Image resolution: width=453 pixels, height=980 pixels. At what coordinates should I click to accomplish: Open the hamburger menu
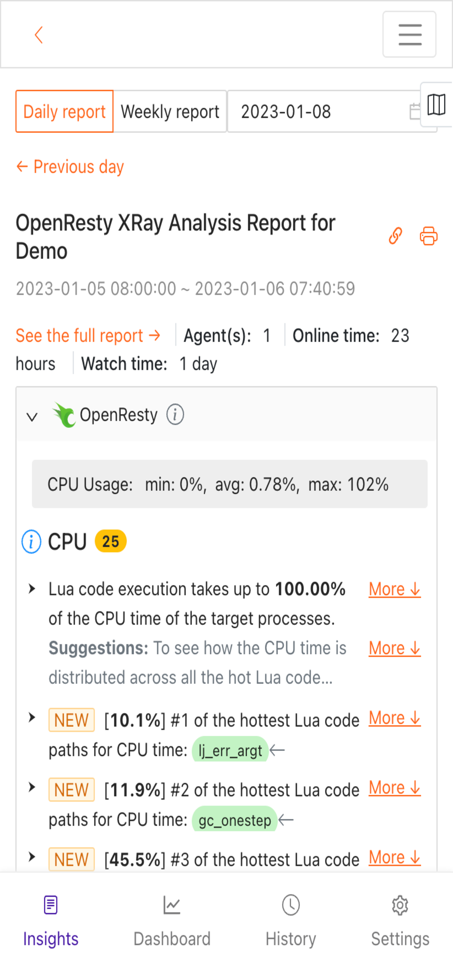tap(409, 34)
